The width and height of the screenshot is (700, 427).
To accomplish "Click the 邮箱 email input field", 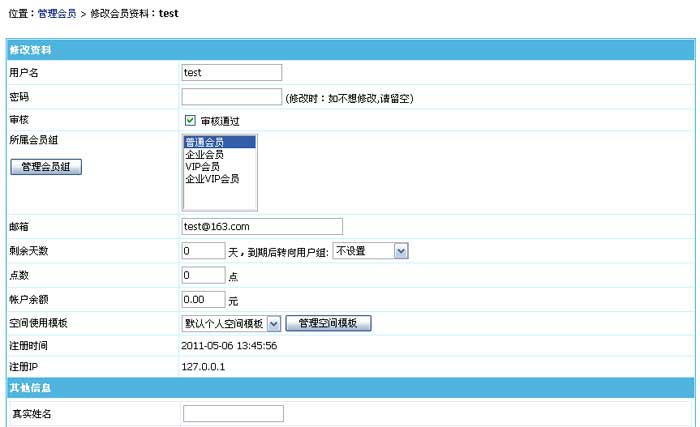I will click(262, 226).
